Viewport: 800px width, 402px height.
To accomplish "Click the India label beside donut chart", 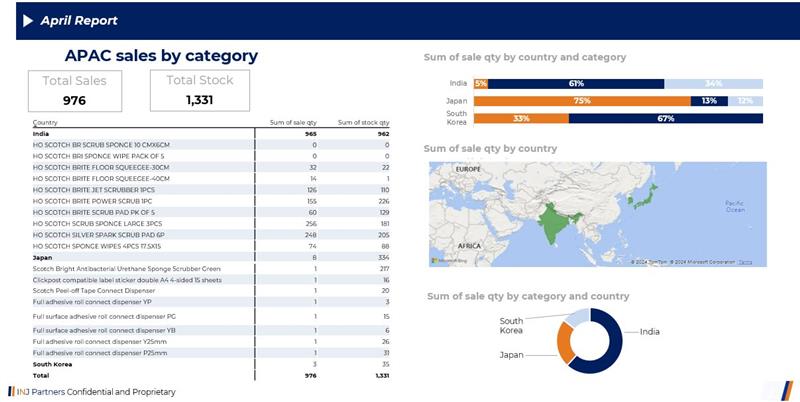I will pyautogui.click(x=649, y=332).
